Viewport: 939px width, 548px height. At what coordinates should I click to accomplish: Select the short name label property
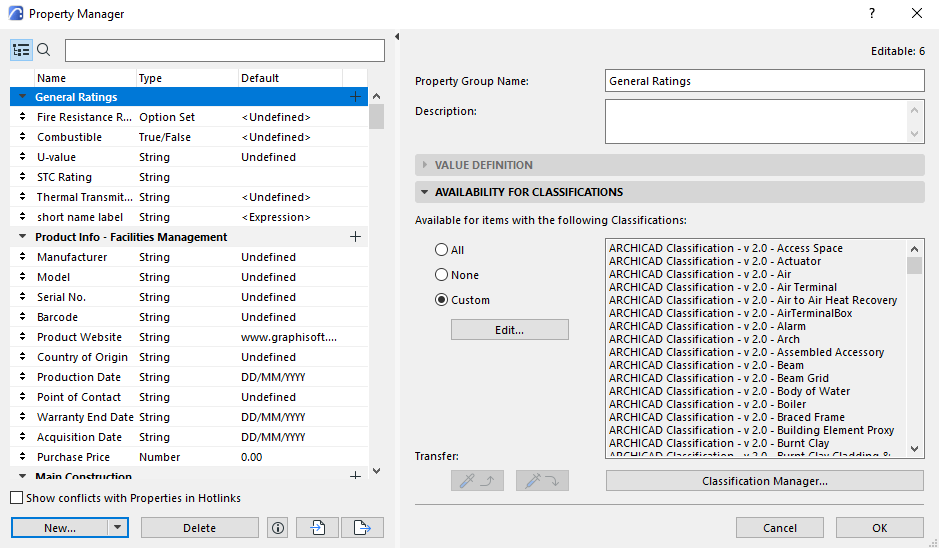[x=189, y=217]
